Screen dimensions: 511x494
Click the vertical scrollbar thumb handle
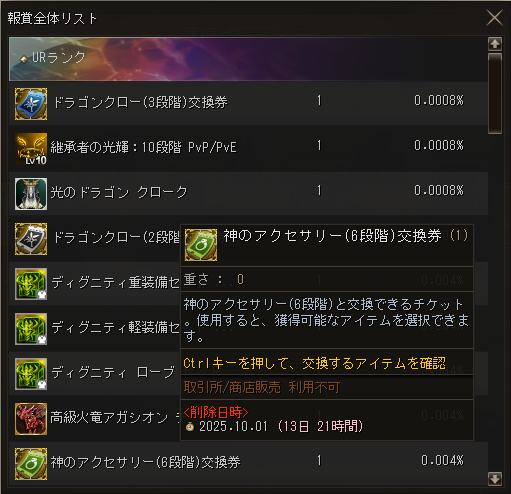pos(495,93)
